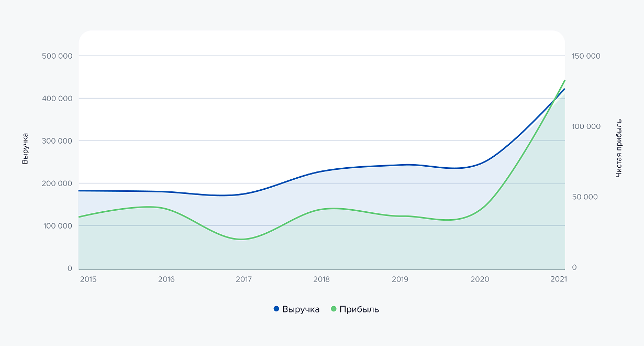Click the 2020 year label
Screen dimensions: 644x346
[480, 279]
